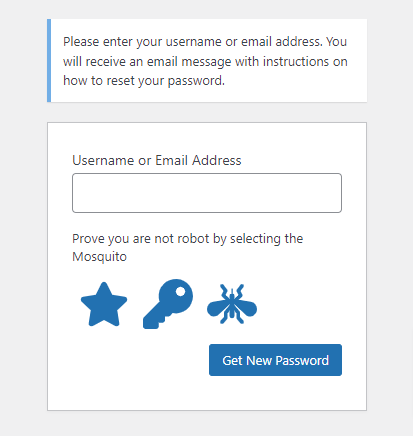Viewport: 413px width, 436px height.
Task: Tap the blue key symbol
Action: [168, 304]
